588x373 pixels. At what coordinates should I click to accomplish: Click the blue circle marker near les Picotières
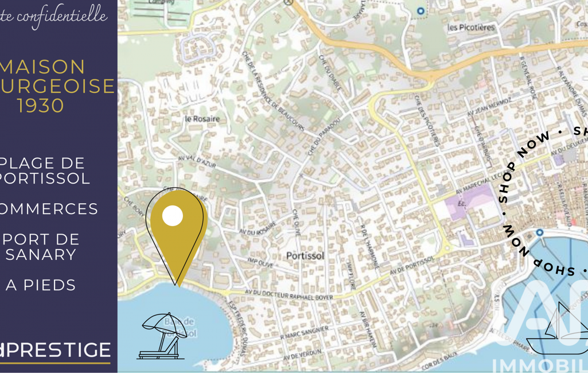420,11
